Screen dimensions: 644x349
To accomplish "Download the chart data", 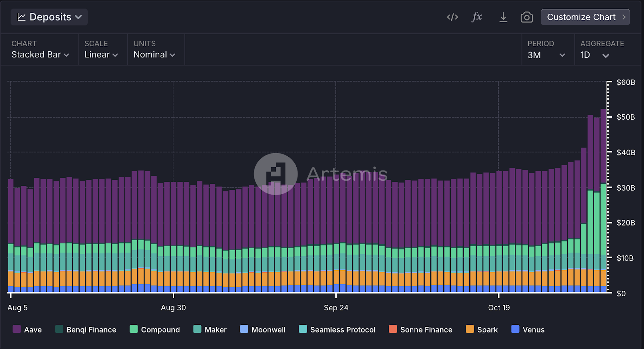I will pyautogui.click(x=503, y=17).
